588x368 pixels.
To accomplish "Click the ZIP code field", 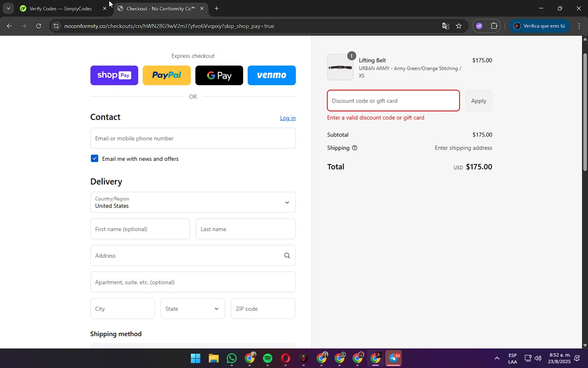I will tap(263, 309).
